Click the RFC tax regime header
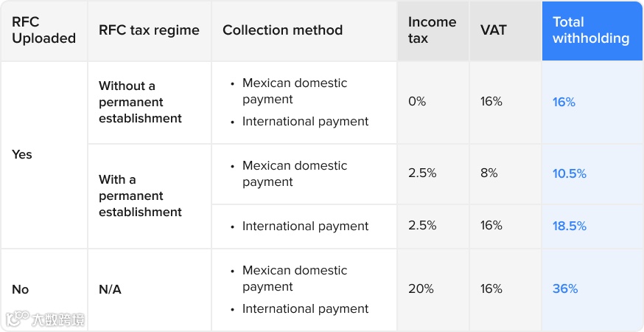This screenshot has width=644, height=332. pos(149,30)
